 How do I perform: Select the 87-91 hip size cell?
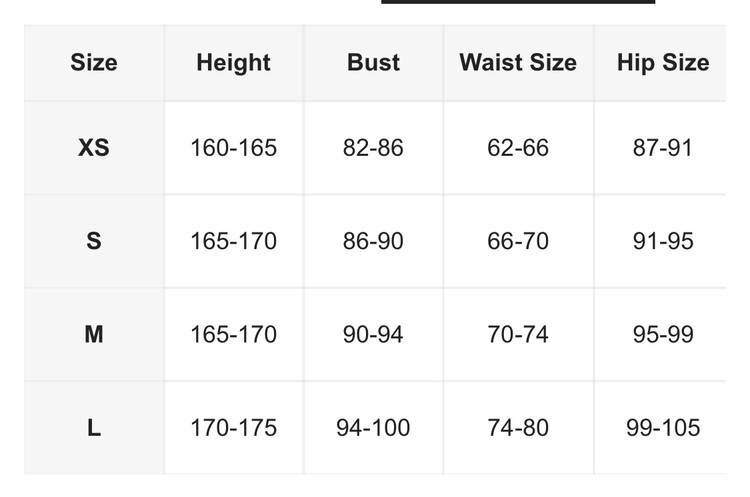coord(663,148)
